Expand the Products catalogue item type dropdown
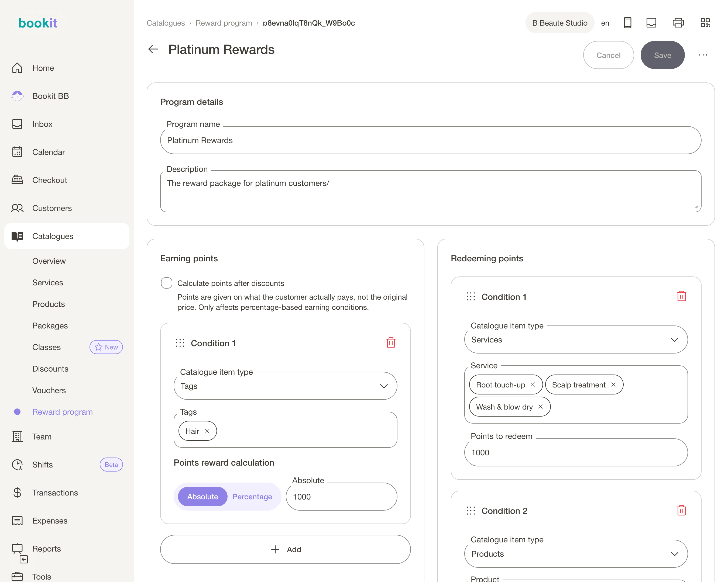This screenshot has width=728, height=582. click(576, 554)
